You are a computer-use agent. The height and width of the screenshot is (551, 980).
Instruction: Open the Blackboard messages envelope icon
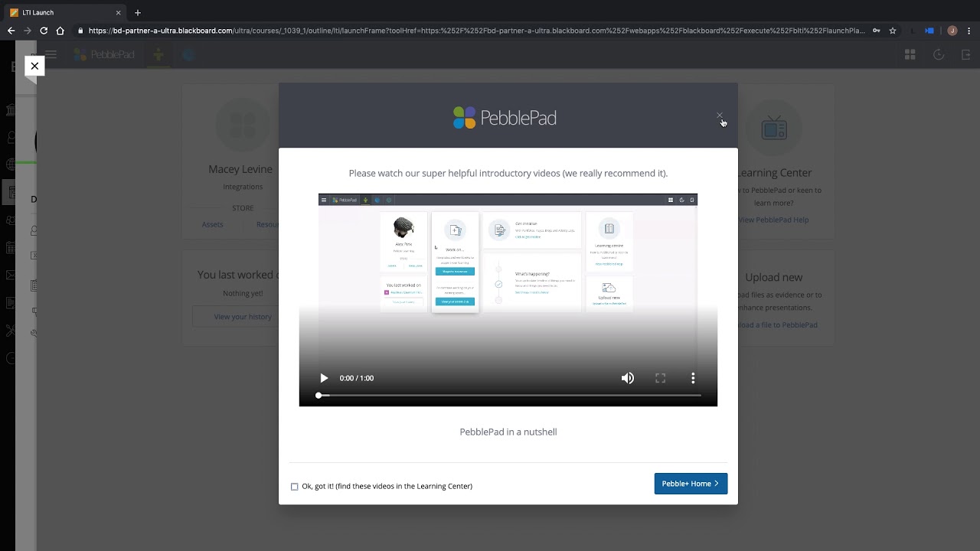coord(10,275)
